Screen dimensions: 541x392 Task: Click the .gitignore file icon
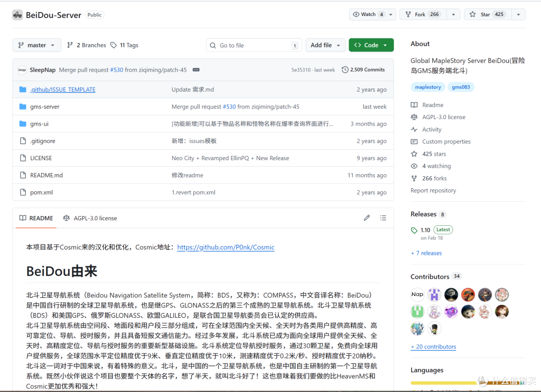23,141
